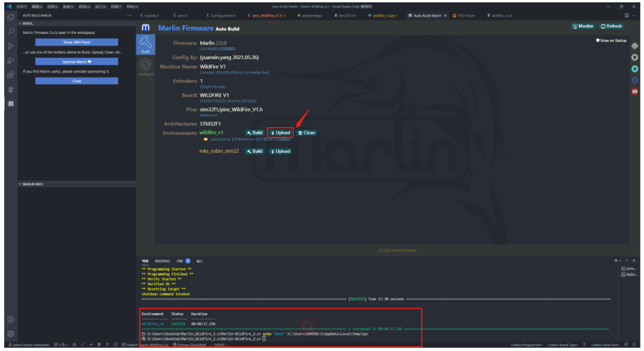Toggle the Show on Startup checkbox
The height and width of the screenshot is (351, 644).
click(x=597, y=40)
